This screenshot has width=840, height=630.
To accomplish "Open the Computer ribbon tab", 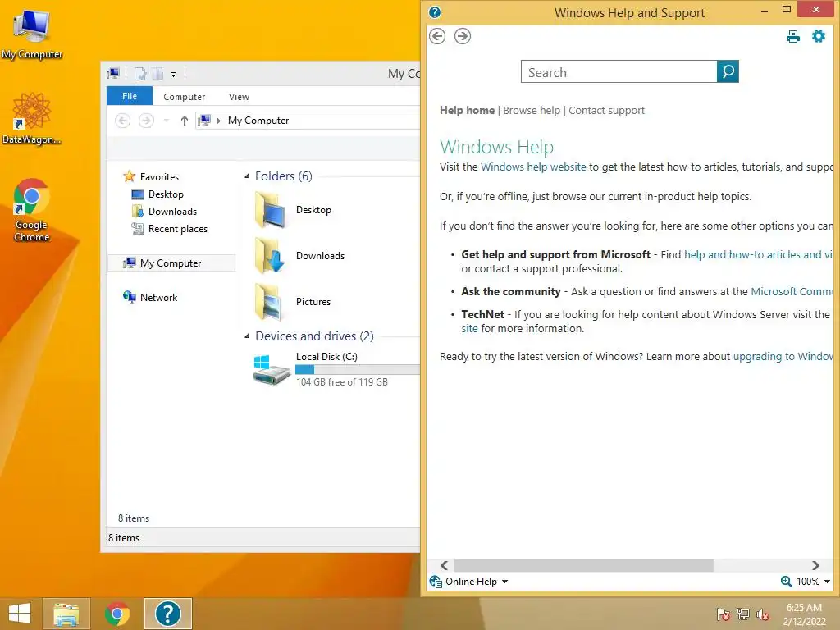I will click(x=185, y=97).
